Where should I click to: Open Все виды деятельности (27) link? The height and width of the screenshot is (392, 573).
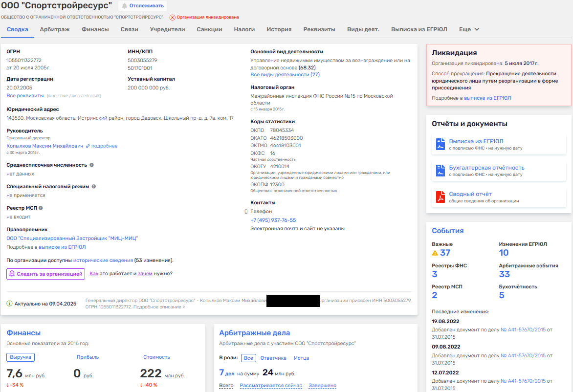point(285,74)
